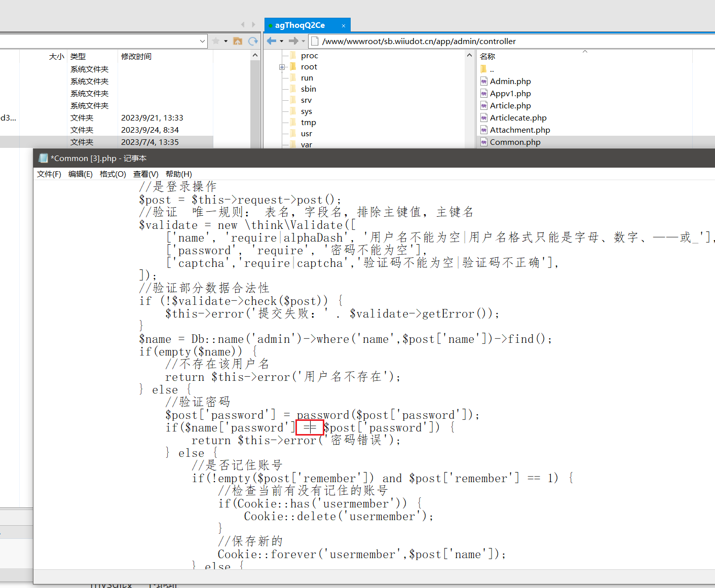The width and height of the screenshot is (715, 588).
Task: Sort local list by 修改时间 column
Action: (x=136, y=56)
